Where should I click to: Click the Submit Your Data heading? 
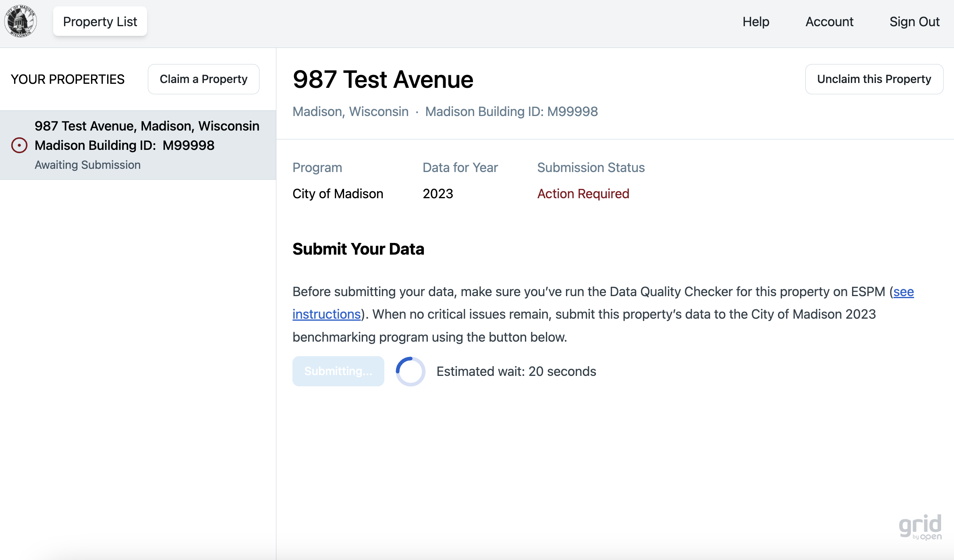click(358, 249)
